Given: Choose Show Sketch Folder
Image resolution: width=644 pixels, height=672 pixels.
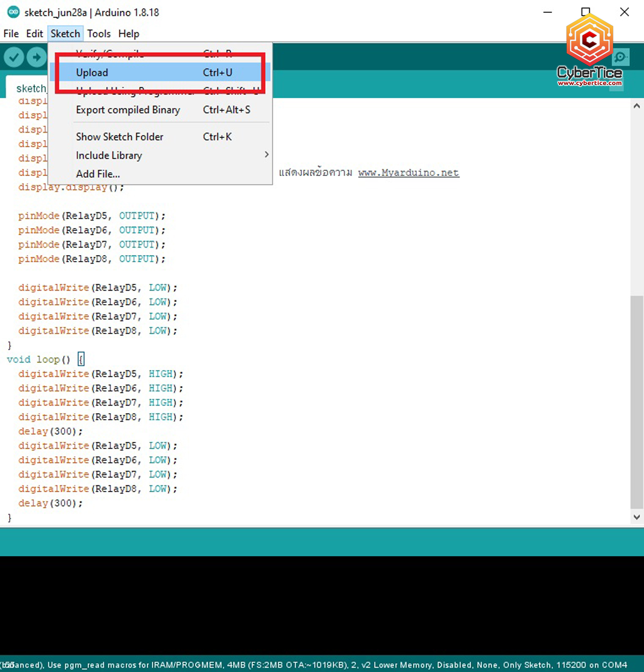Looking at the screenshot, I should [x=119, y=137].
